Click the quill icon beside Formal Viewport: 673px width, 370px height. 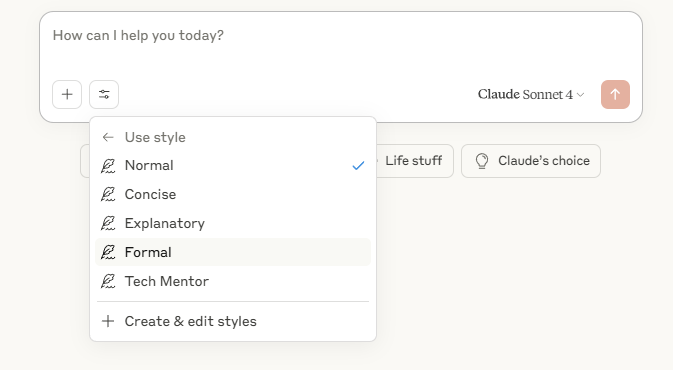(108, 252)
